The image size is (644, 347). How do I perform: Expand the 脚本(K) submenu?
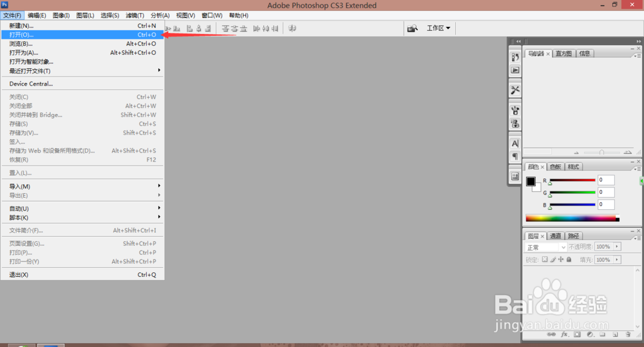click(x=82, y=217)
